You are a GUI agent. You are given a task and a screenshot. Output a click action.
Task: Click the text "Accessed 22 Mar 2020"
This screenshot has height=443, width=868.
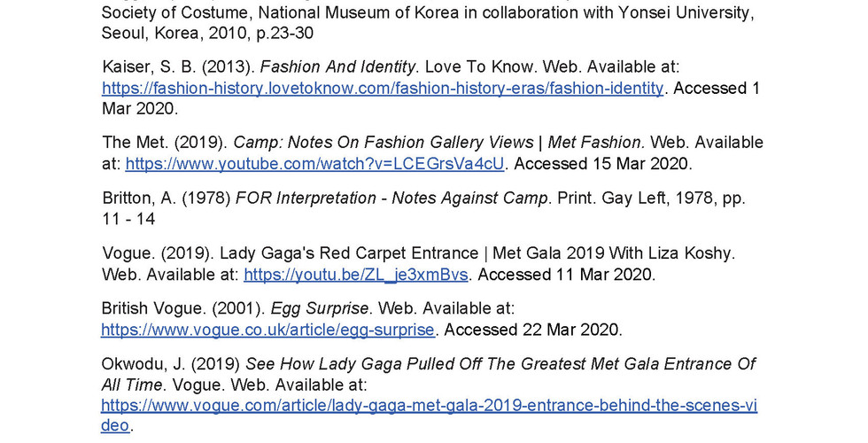tap(532, 330)
